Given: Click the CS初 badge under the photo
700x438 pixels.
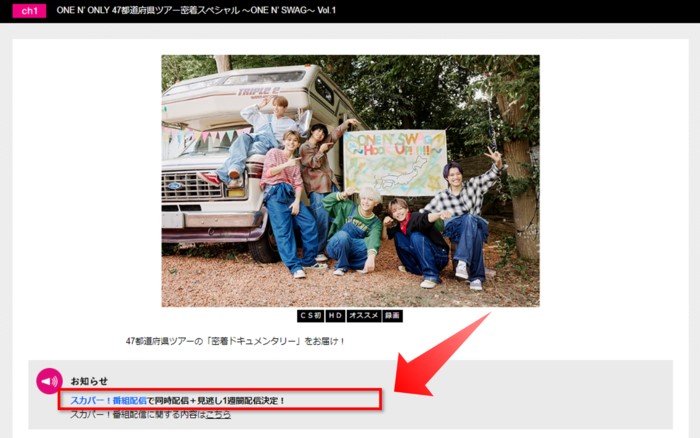Looking at the screenshot, I should click(x=310, y=316).
